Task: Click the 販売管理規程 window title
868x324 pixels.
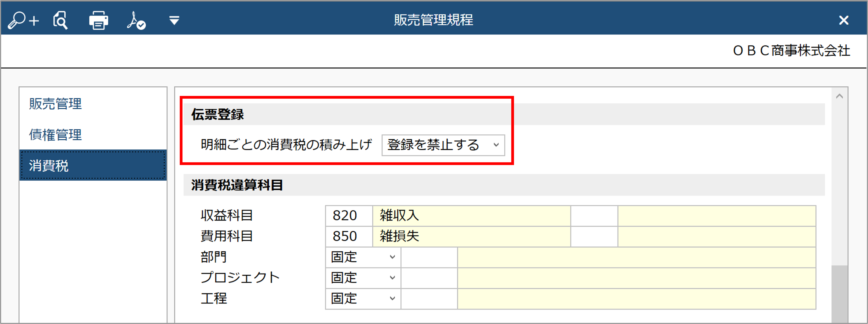Action: coord(433,20)
